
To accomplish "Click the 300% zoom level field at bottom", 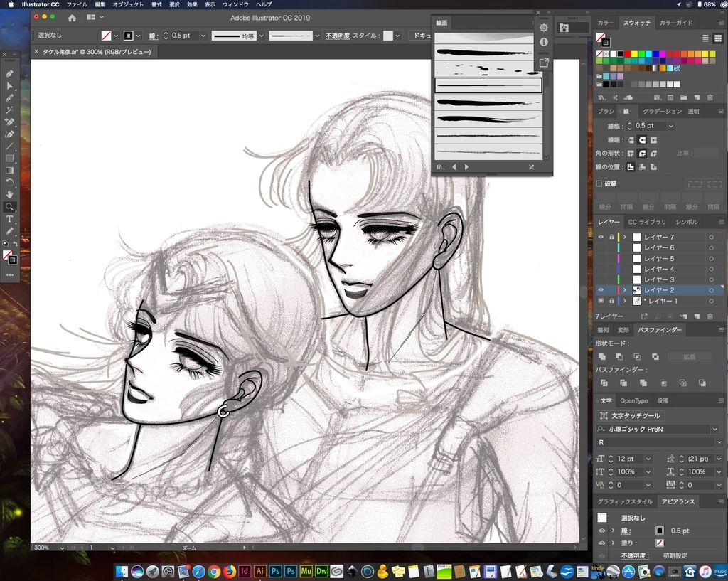I will pyautogui.click(x=45, y=548).
